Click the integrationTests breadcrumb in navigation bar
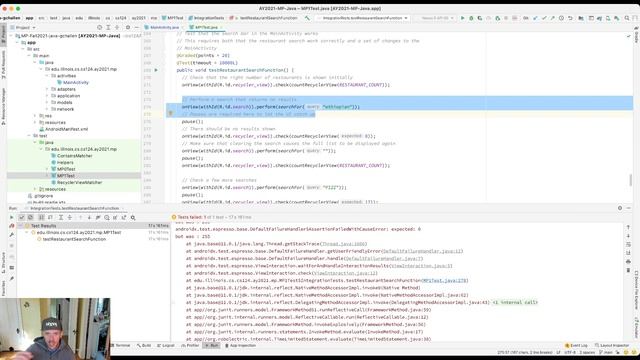 point(206,18)
